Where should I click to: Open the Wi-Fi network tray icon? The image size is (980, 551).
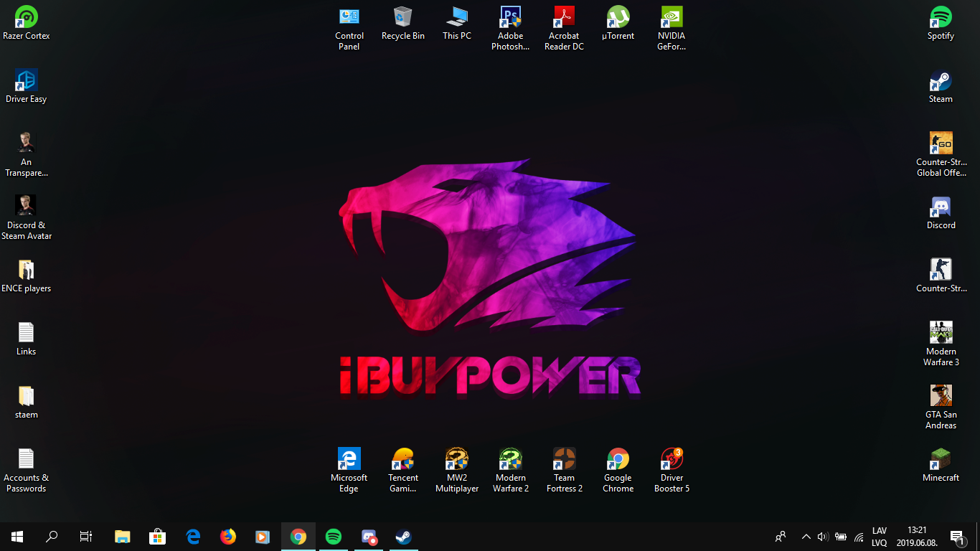(859, 537)
